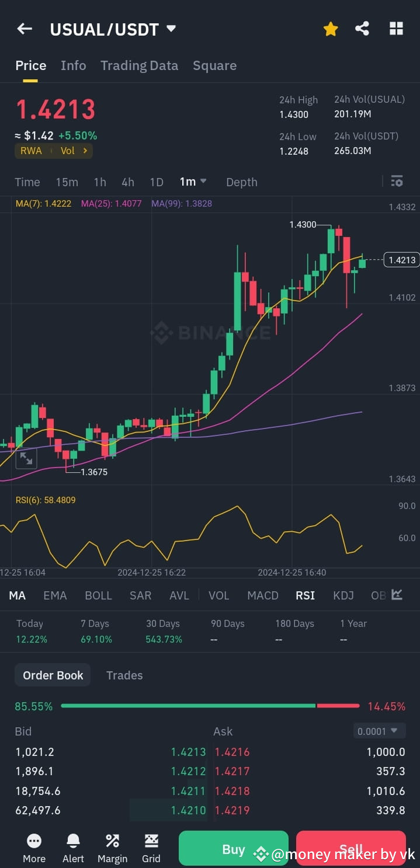Toggle the KDJ indicator
Image resolution: width=420 pixels, height=868 pixels.
(x=343, y=595)
